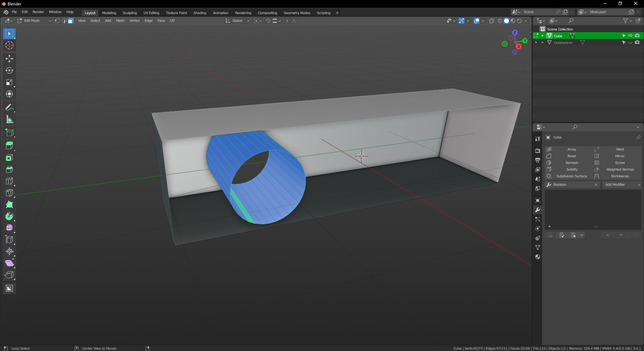
Task: Select the Move tool in the toolbar
Action: tap(9, 59)
